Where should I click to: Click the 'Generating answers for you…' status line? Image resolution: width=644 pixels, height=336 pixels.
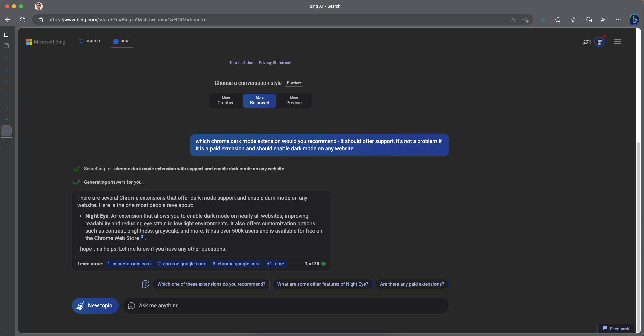114,182
